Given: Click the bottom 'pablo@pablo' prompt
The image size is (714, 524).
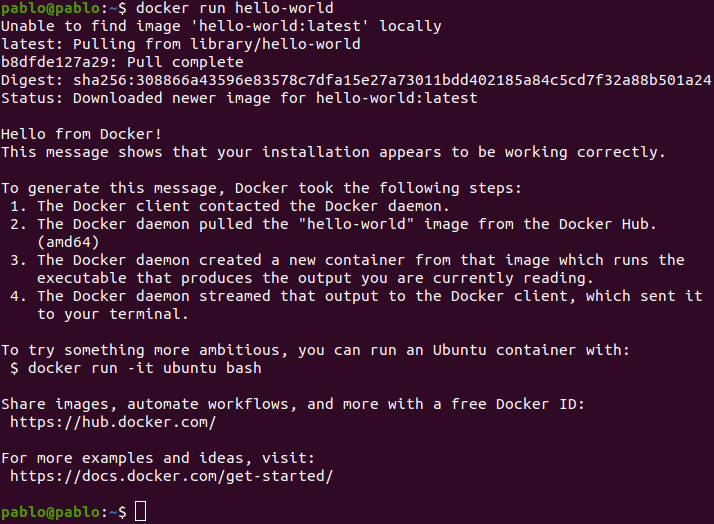Looking at the screenshot, I should [x=50, y=512].
